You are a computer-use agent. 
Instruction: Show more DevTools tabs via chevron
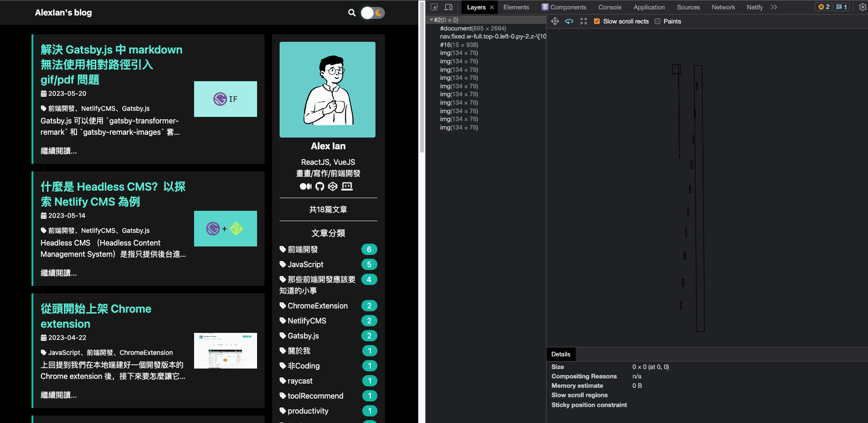pos(774,7)
